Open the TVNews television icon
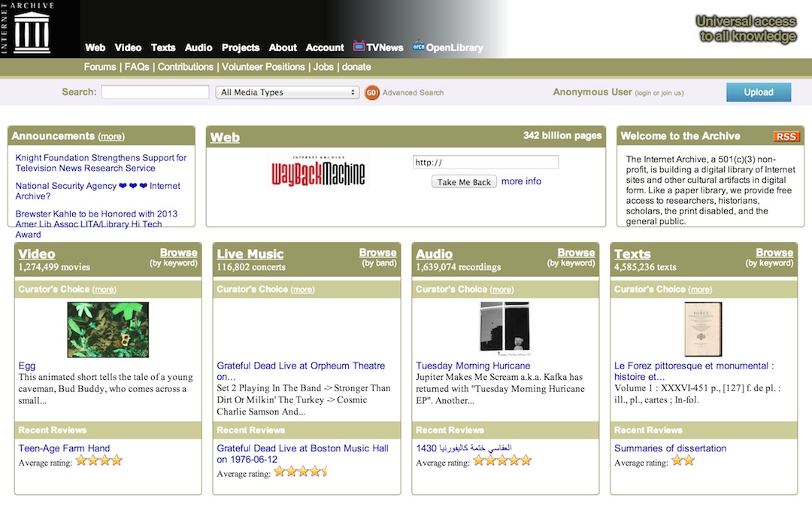The image size is (812, 507). [359, 46]
